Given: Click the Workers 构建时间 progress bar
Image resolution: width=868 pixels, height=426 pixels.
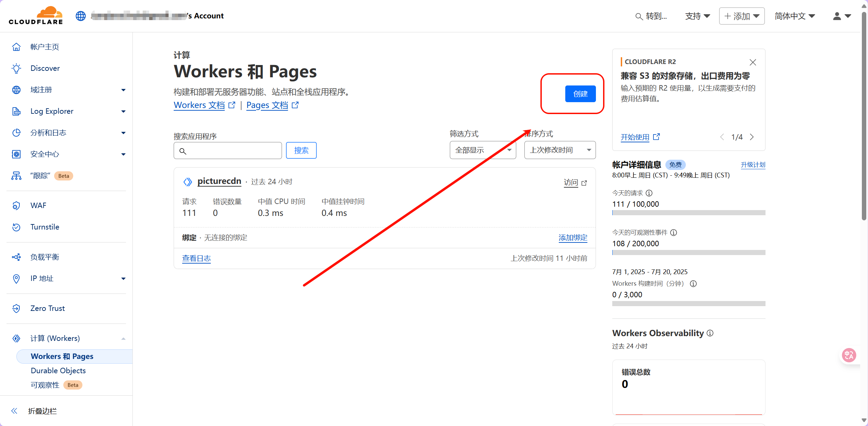Looking at the screenshot, I should tap(689, 304).
